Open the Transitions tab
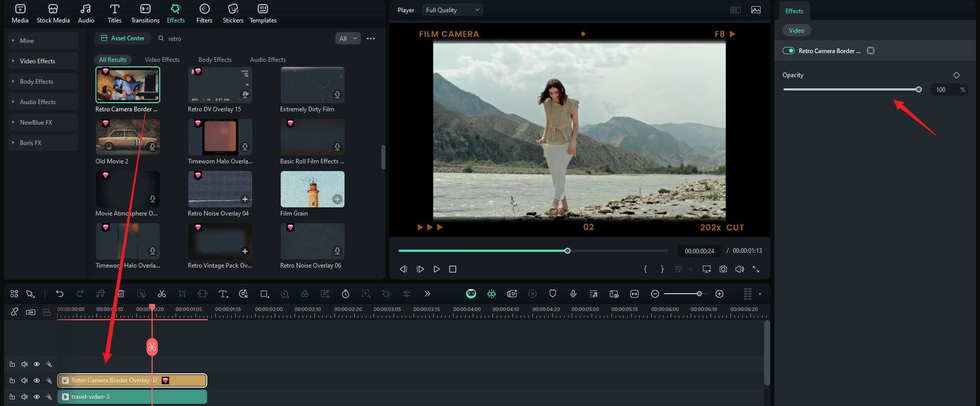Screen dimensions: 980x406 point(145,14)
